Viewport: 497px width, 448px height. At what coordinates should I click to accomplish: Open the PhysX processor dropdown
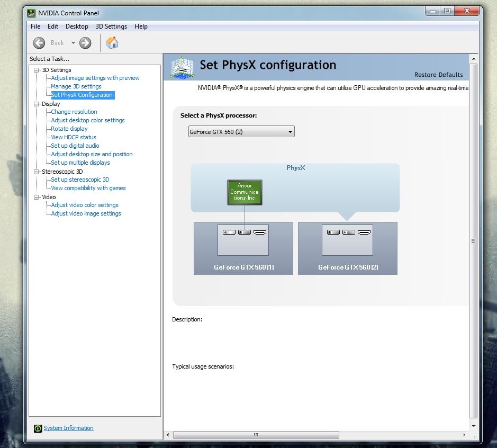pyautogui.click(x=241, y=132)
